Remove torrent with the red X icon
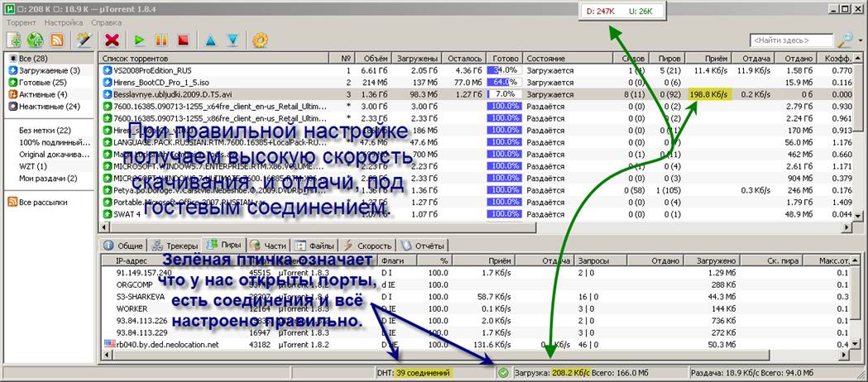The image size is (868, 382). 113,40
